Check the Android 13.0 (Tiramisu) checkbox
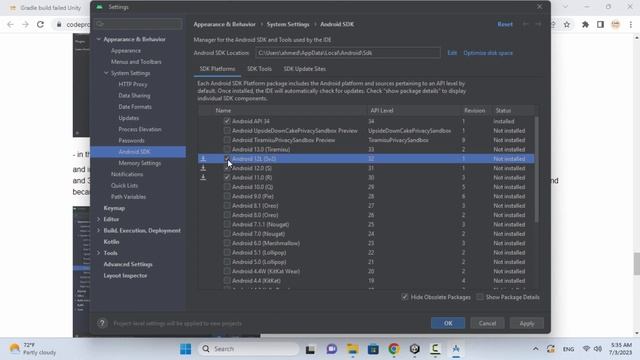Image resolution: width=640 pixels, height=360 pixels. [227, 149]
